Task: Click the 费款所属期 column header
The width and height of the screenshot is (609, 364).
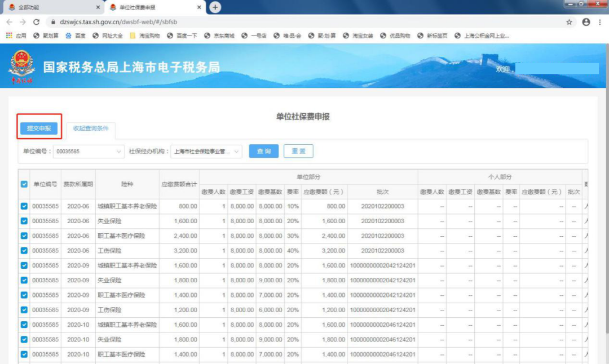Action: click(x=78, y=184)
